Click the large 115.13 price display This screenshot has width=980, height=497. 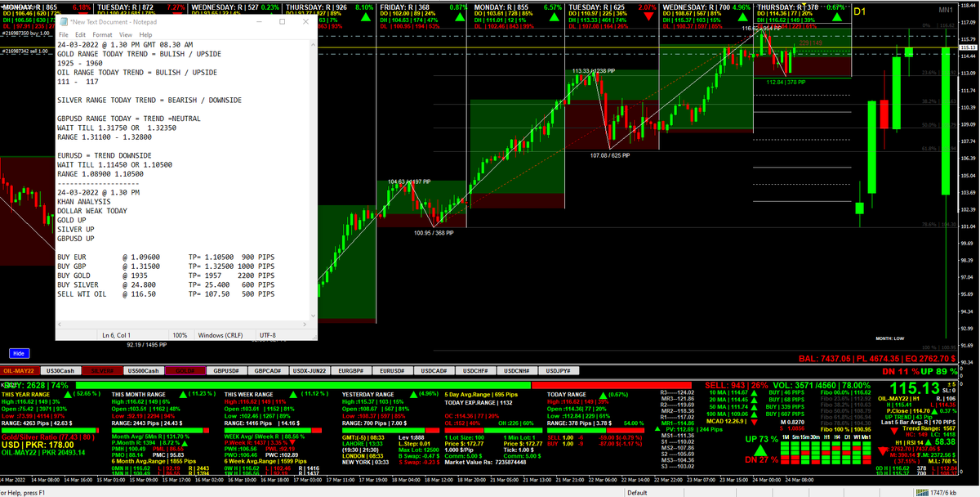tap(914, 388)
